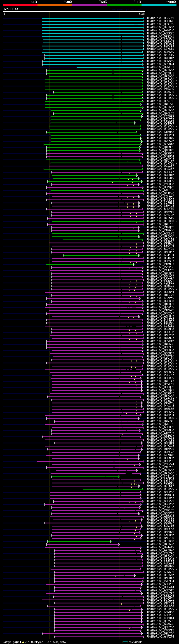179x644 pixels.
Task: Select the UniRef100_Q4DMU3 hit label
Action: click(x=161, y=147)
